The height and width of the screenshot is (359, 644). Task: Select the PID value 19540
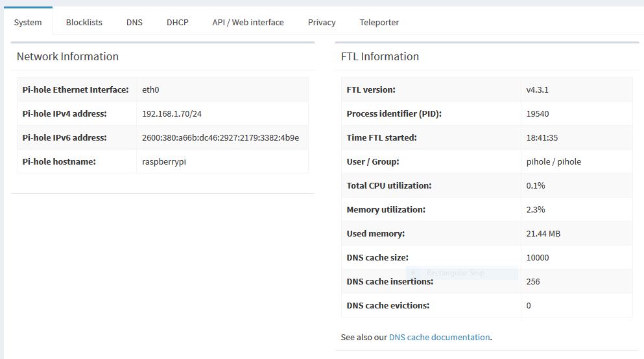[538, 113]
